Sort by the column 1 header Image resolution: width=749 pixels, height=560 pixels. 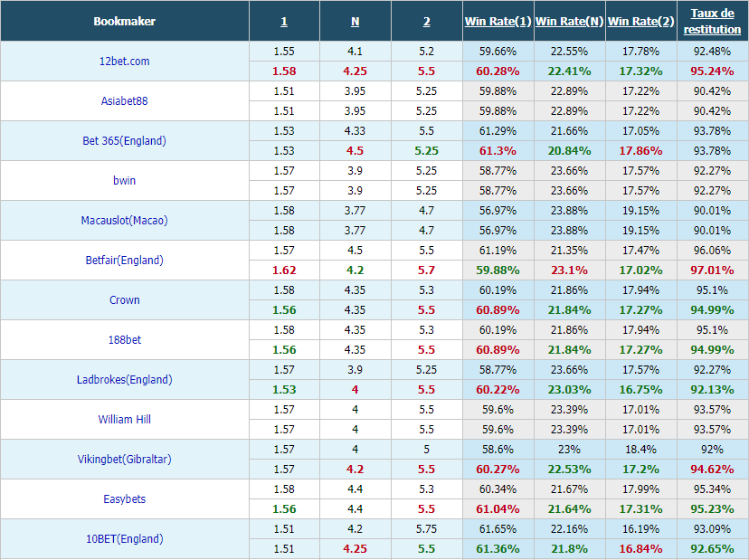(284, 22)
